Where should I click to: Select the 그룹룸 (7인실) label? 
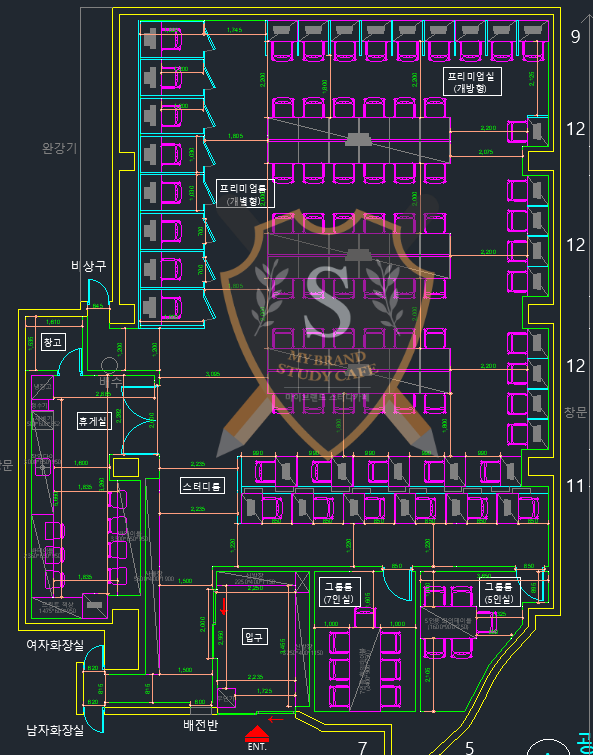pos(337,591)
